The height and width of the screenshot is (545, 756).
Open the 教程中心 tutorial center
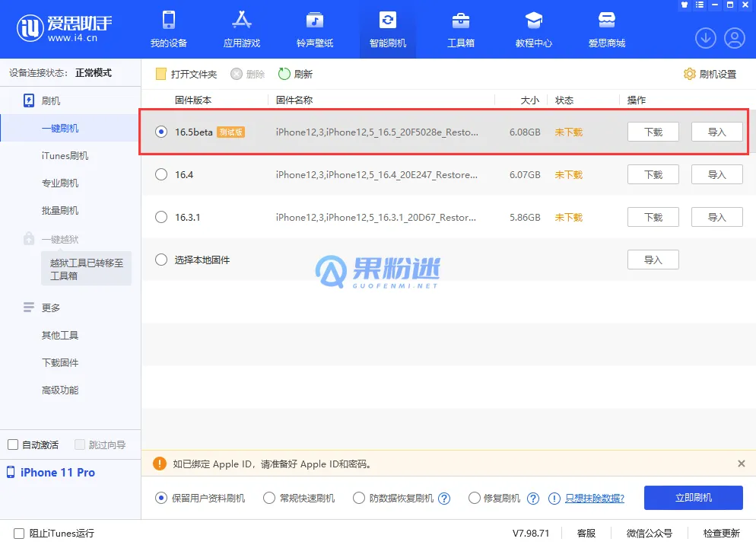coord(533,29)
